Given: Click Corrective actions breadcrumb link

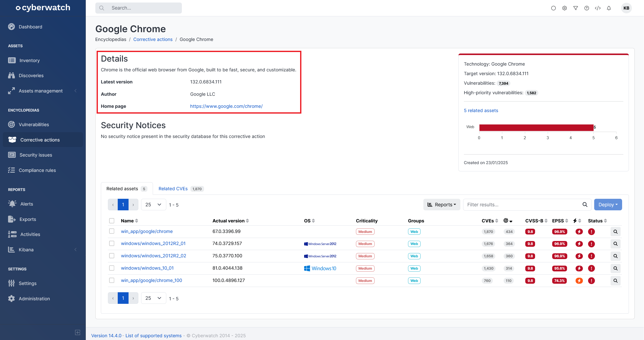Looking at the screenshot, I should [153, 39].
